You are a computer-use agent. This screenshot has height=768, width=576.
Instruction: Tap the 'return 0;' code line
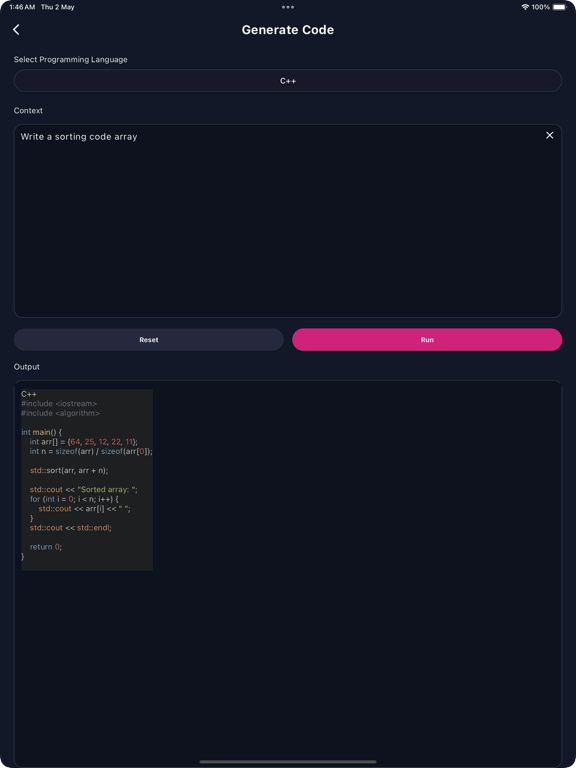[x=46, y=547]
